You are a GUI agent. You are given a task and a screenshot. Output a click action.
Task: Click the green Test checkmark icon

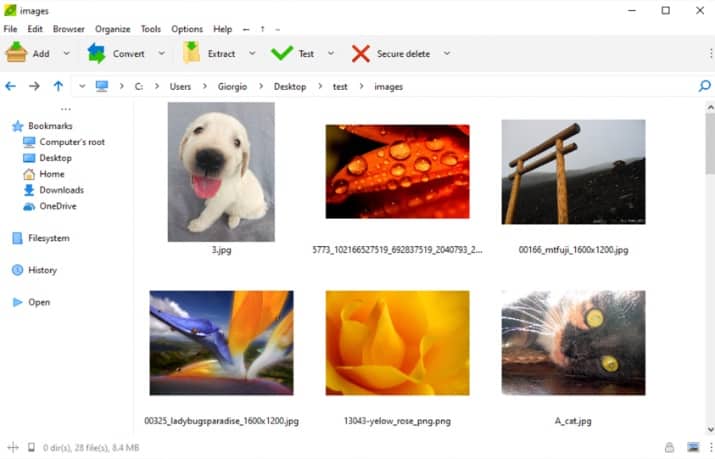[282, 53]
